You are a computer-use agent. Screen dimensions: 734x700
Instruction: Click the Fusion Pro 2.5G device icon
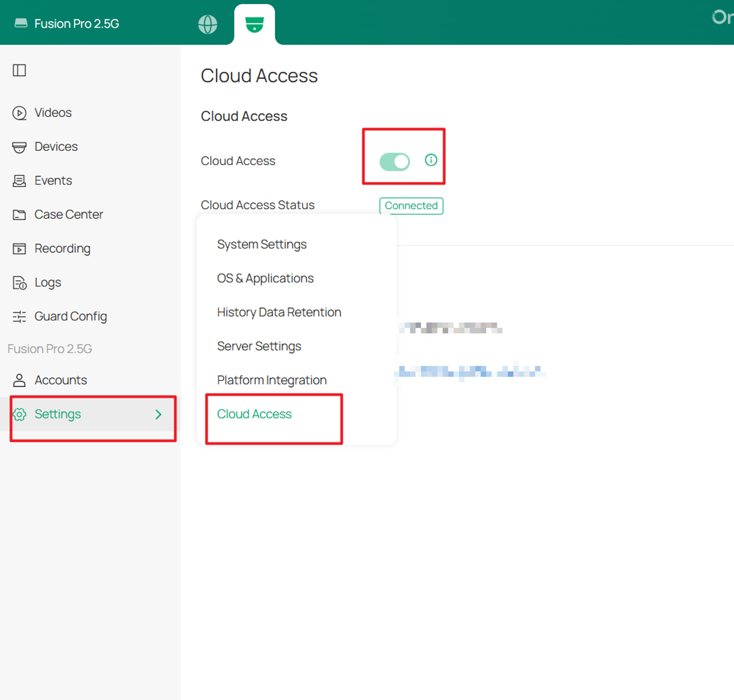21,23
